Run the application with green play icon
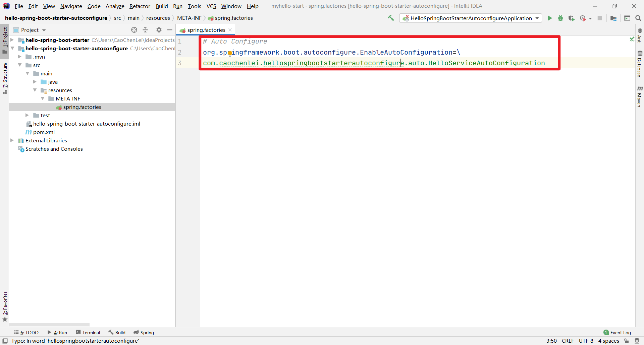Screen dimensions: 644x345 click(550, 18)
